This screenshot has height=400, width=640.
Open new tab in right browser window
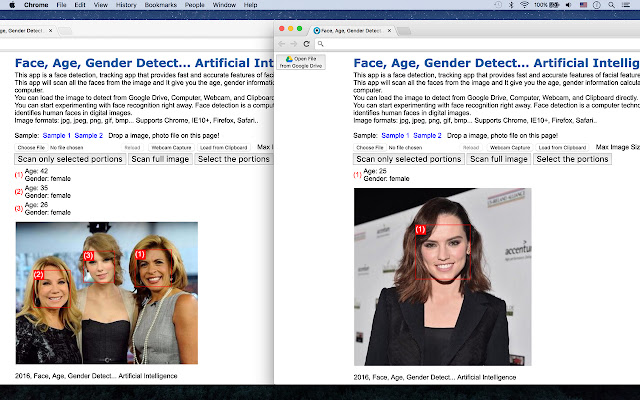[x=404, y=31]
